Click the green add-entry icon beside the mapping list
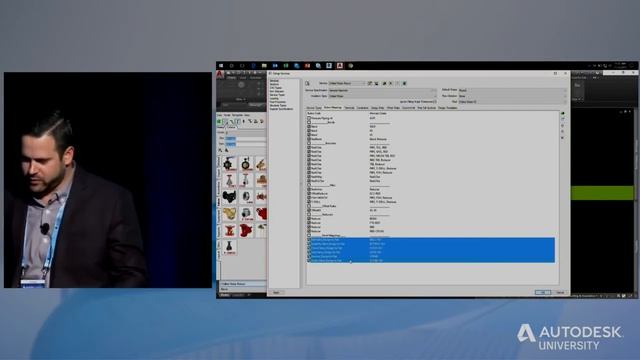Image resolution: width=640 pixels, height=360 pixels. (x=563, y=113)
